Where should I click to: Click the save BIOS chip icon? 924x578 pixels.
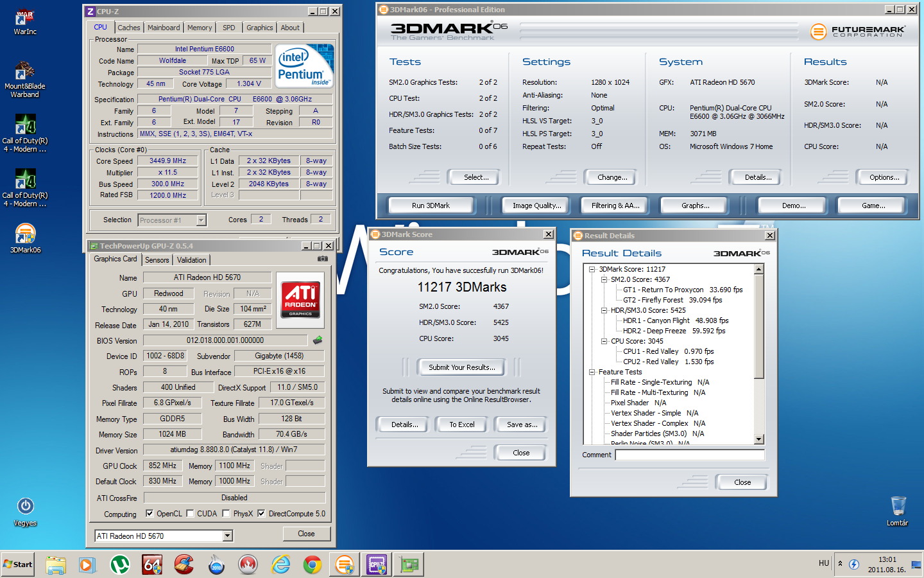point(318,340)
